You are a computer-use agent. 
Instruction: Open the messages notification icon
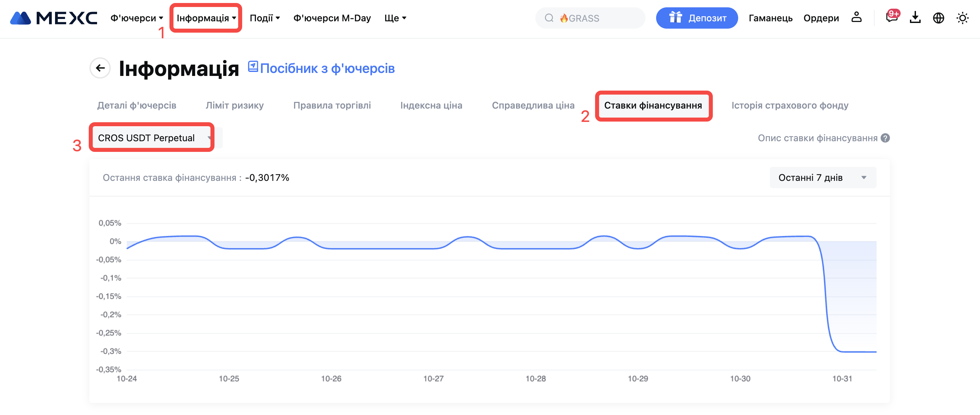(x=891, y=17)
